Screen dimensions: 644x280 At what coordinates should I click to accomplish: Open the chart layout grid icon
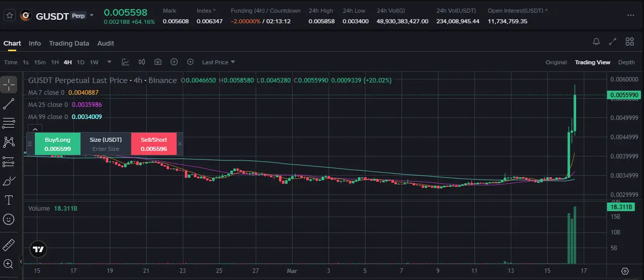[630, 42]
